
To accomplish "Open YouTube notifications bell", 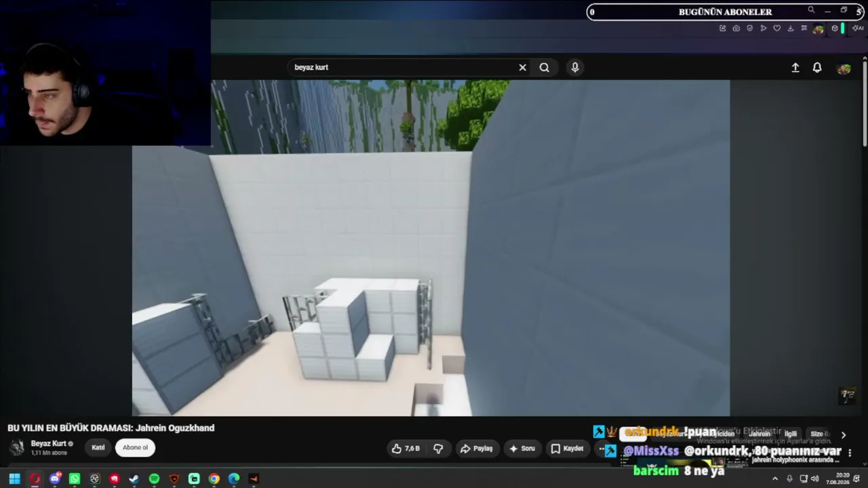I will (x=817, y=68).
